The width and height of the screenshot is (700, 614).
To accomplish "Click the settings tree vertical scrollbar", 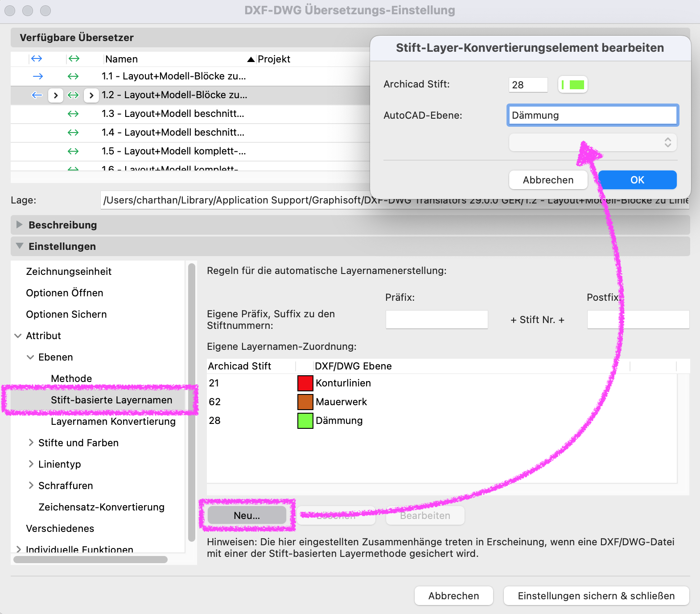I will [192, 402].
